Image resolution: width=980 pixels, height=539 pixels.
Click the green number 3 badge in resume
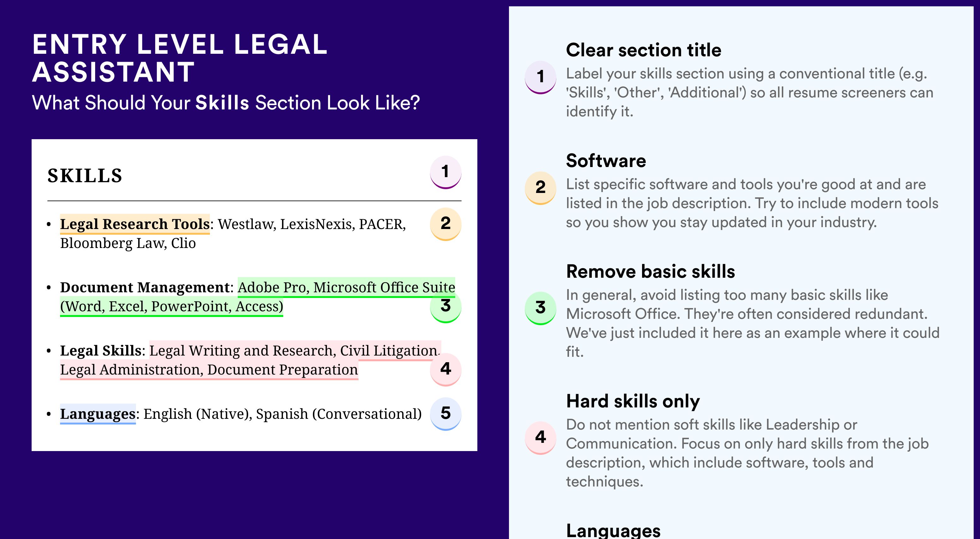click(x=445, y=307)
